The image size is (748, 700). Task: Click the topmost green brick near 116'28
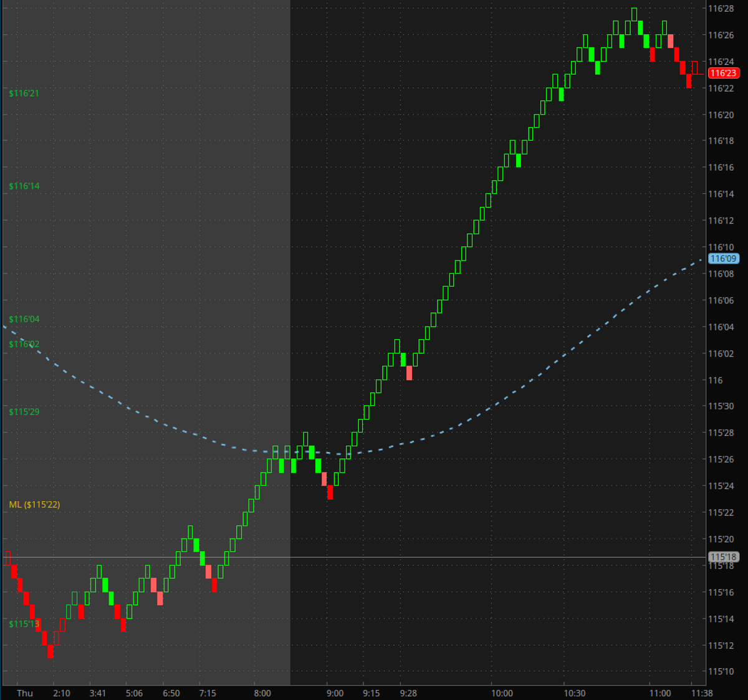634,14
